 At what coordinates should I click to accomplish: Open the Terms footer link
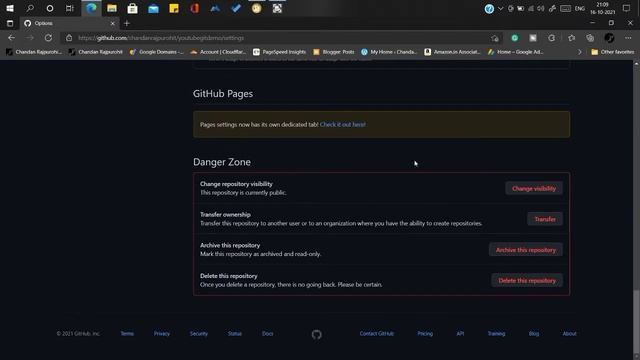coord(127,333)
